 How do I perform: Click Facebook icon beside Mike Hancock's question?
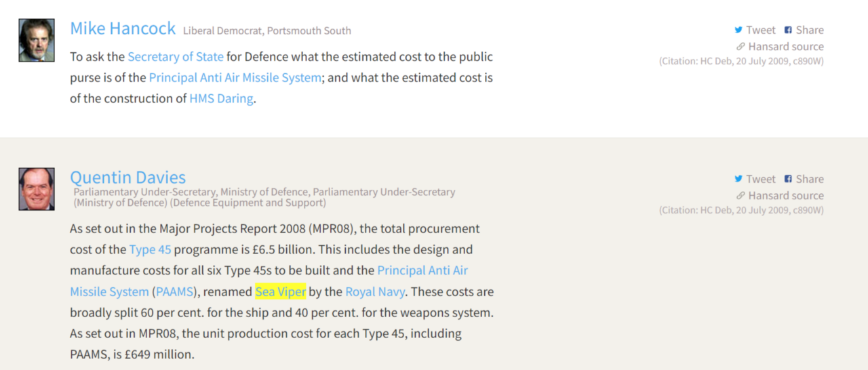point(788,30)
